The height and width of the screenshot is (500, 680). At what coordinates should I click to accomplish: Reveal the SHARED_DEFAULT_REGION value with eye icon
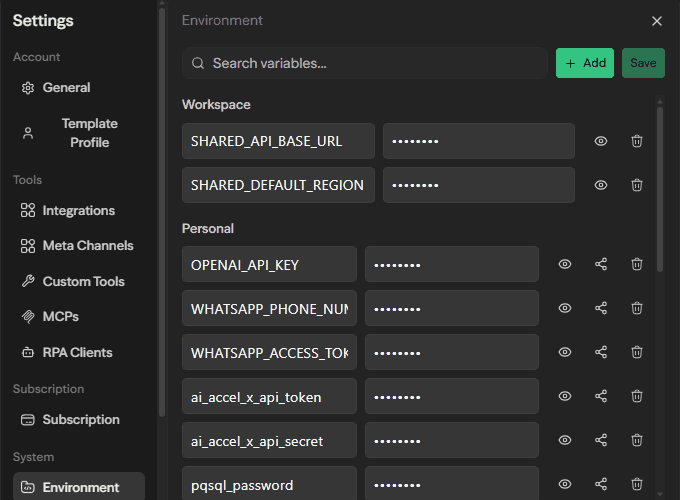(601, 185)
